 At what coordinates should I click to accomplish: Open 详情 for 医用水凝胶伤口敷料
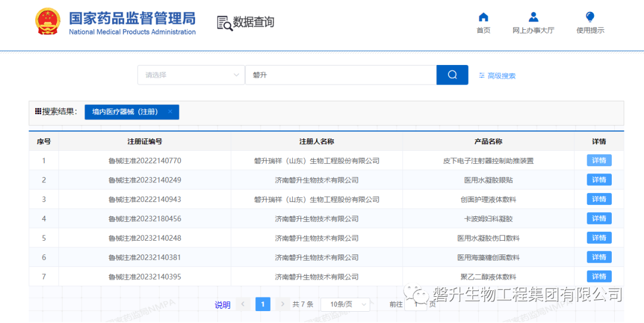click(599, 238)
